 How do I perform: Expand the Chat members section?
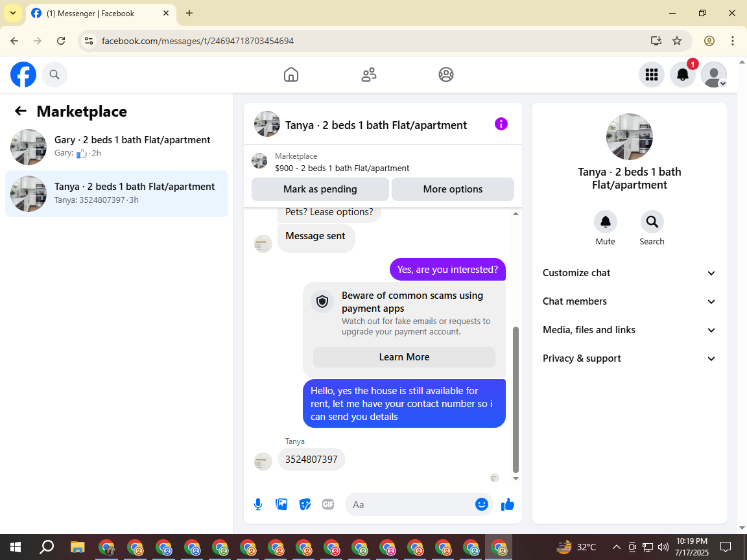point(630,301)
